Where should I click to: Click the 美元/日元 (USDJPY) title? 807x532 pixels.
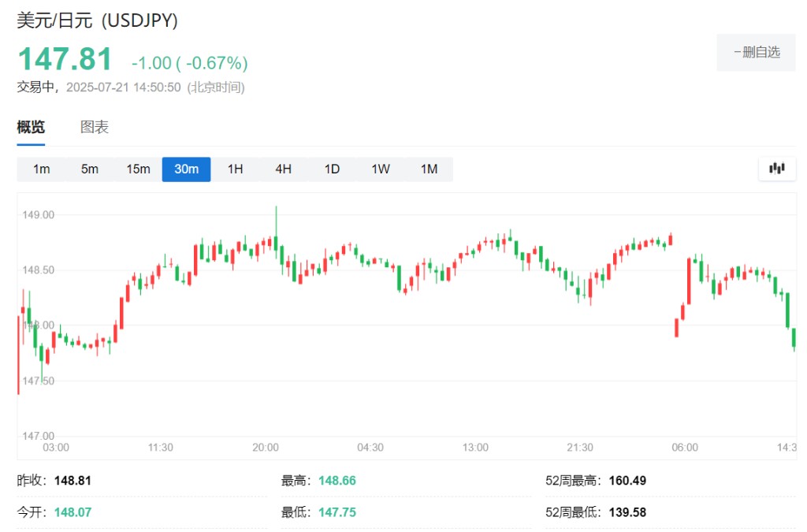[98, 21]
